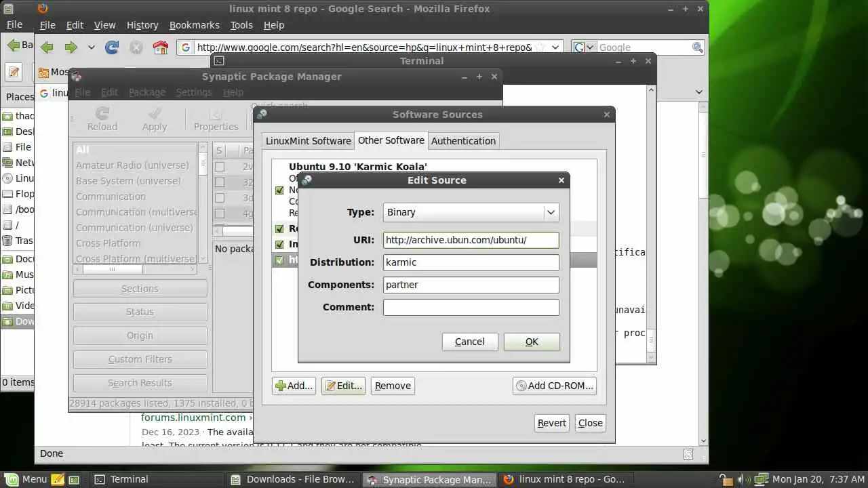Click Firefox reload page icon
The height and width of the screenshot is (488, 868).
click(112, 47)
